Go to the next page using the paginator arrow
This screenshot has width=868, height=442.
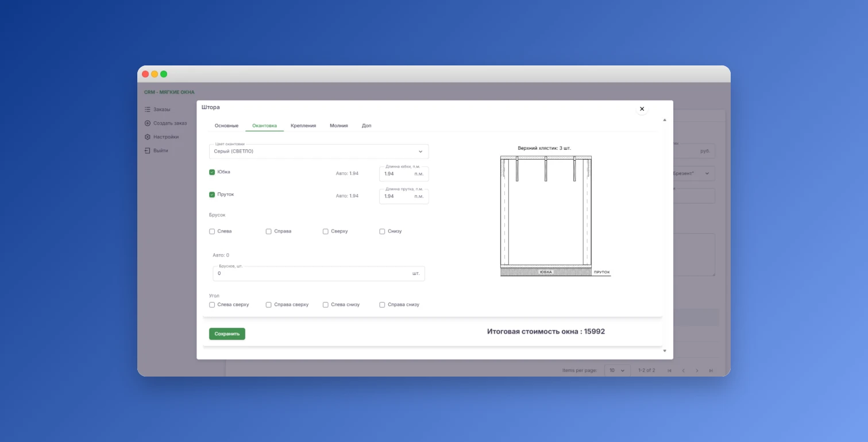coord(697,371)
